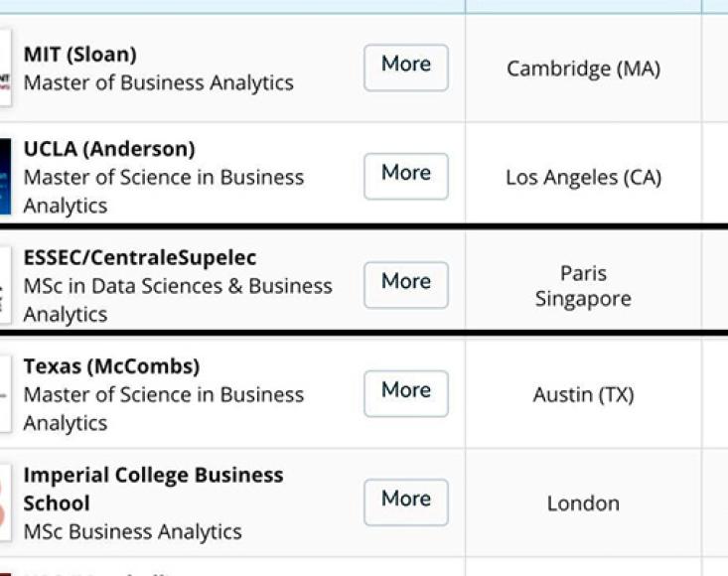Click the ESSEC logo thumbnail
The width and height of the screenshot is (728, 576).
tap(5, 285)
